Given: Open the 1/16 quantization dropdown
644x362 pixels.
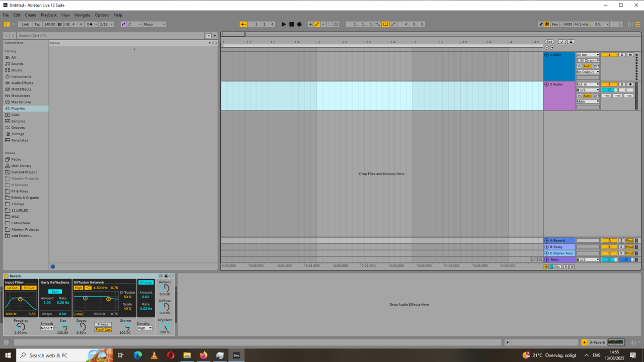Looking at the screenshot, I should 106,24.
